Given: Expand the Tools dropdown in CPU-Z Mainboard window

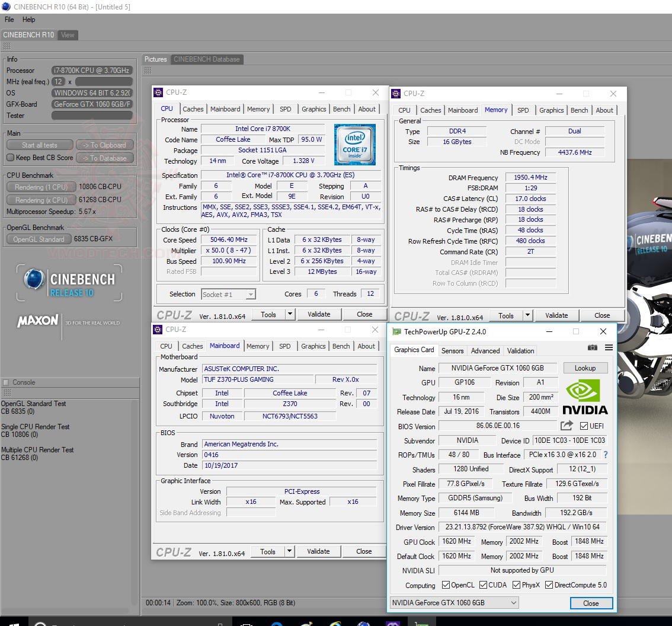Looking at the screenshot, I should coord(289,551).
